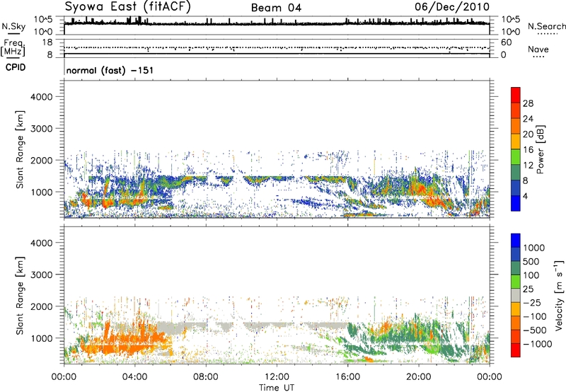Click the "20:00" time tick label
566x392 pixels.
point(418,377)
